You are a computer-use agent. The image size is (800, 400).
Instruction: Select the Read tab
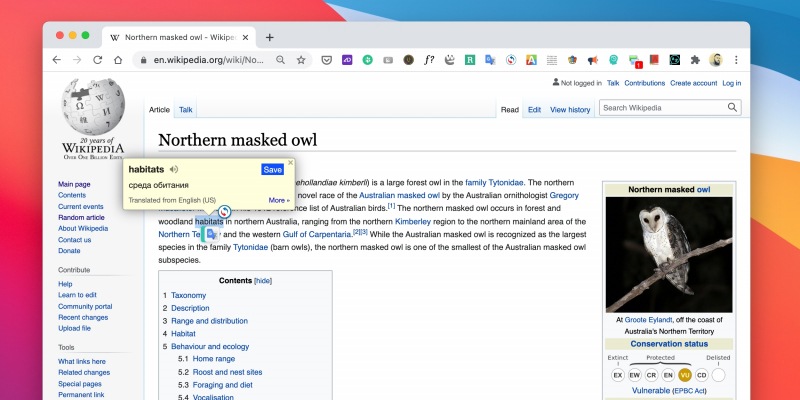point(509,109)
